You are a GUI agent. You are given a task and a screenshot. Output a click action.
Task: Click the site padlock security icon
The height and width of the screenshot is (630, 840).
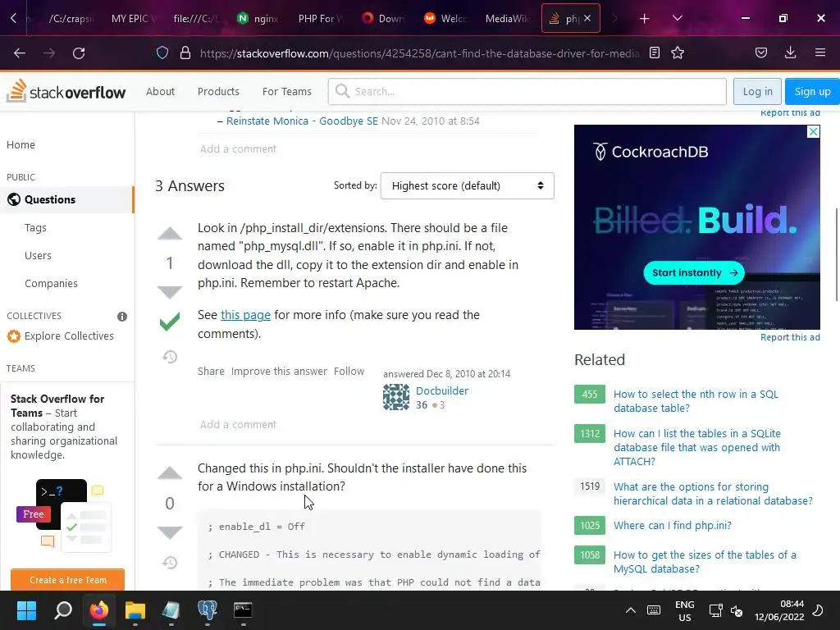pyautogui.click(x=185, y=52)
